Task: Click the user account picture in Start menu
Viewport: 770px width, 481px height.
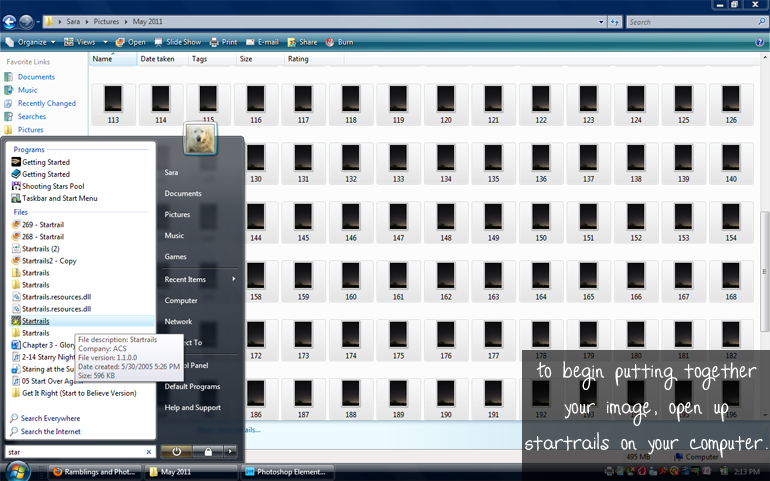Action: tap(200, 139)
